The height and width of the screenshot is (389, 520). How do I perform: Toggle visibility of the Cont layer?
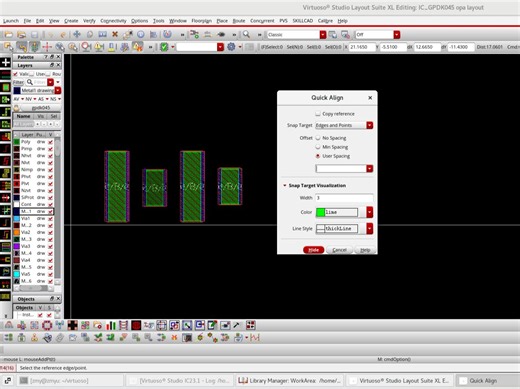pyautogui.click(x=50, y=204)
